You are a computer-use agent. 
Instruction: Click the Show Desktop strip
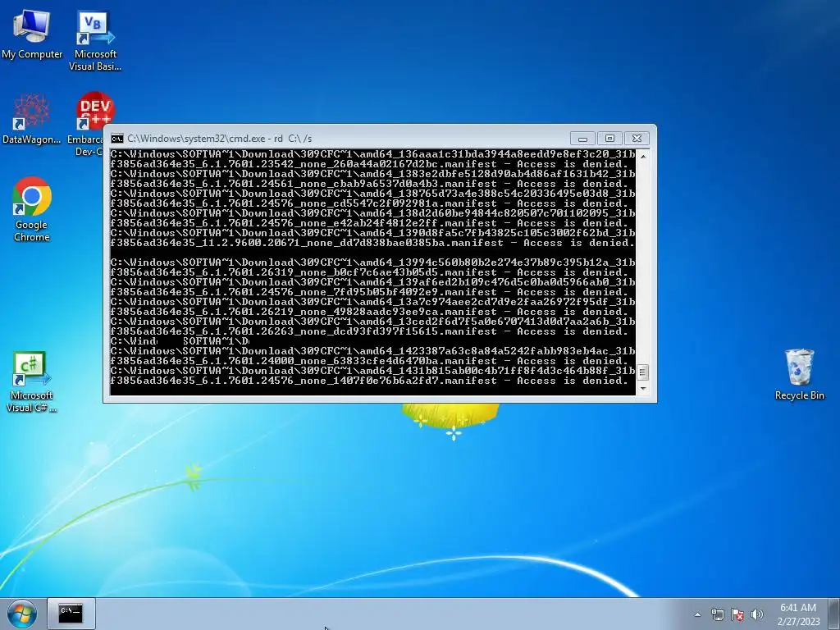pos(834,614)
